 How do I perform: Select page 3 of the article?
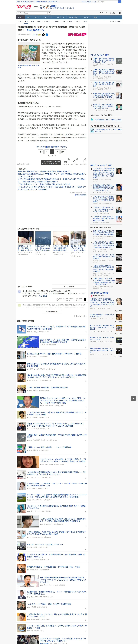point(57,152)
